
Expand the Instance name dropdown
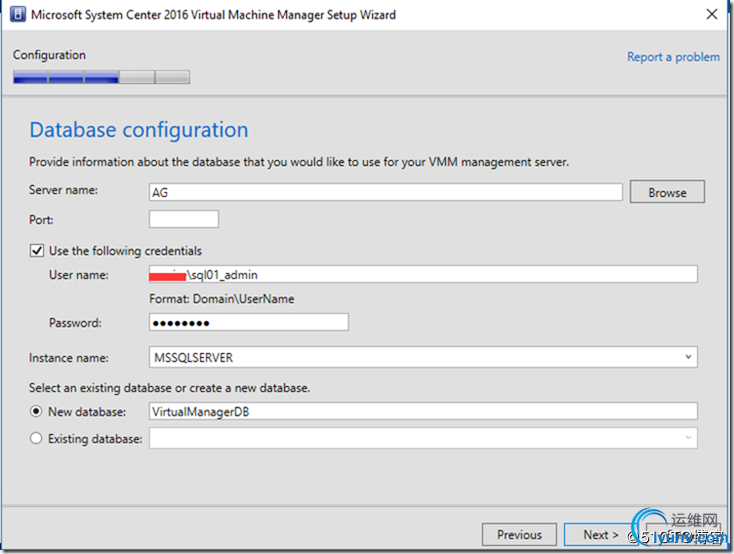coord(688,357)
